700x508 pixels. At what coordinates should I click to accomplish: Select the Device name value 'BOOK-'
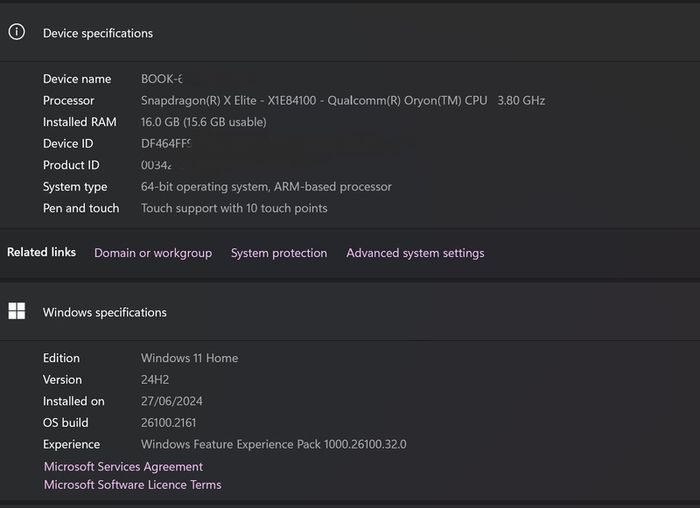(162, 79)
